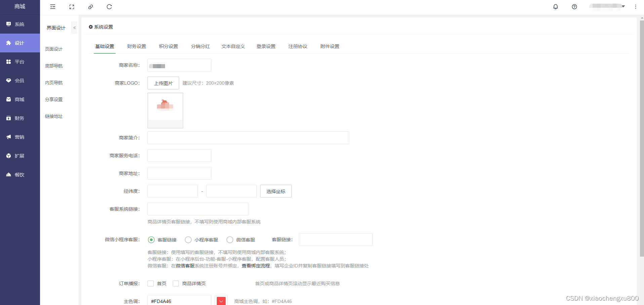644x305 pixels.
Task: Toggle the sidebar menu collapse icon
Action: click(53, 7)
